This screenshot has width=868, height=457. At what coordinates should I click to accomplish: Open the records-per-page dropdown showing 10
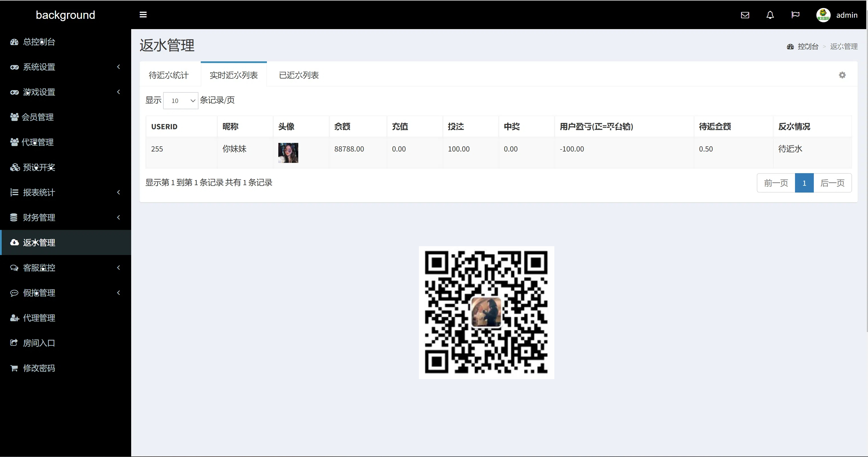click(181, 100)
